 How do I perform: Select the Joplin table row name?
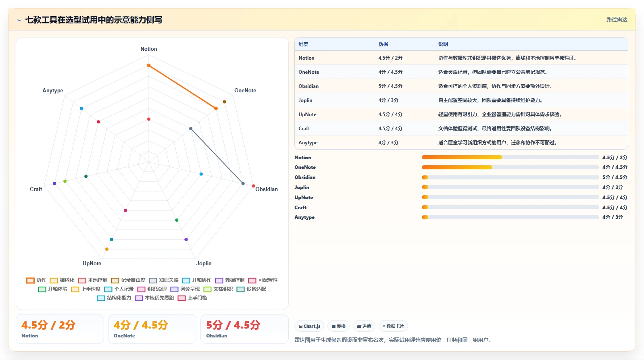point(305,100)
